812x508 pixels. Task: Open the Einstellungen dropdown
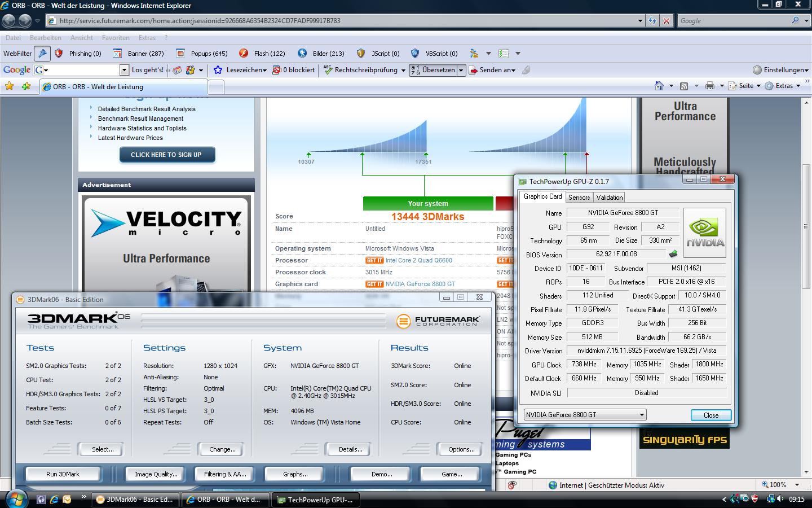coord(807,71)
